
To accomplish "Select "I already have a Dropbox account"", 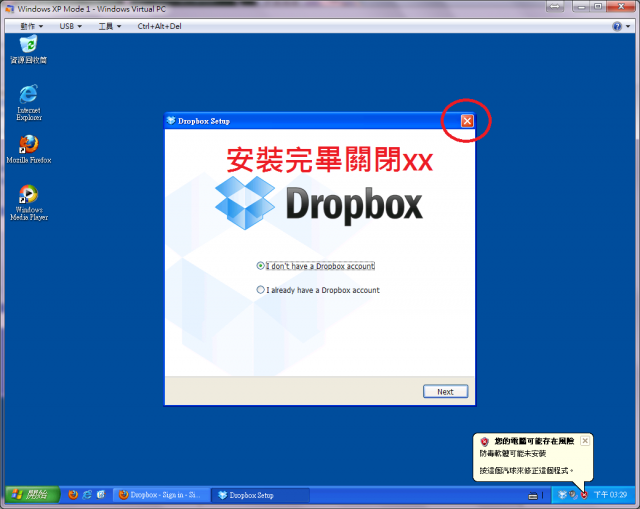I will pyautogui.click(x=318, y=290).
